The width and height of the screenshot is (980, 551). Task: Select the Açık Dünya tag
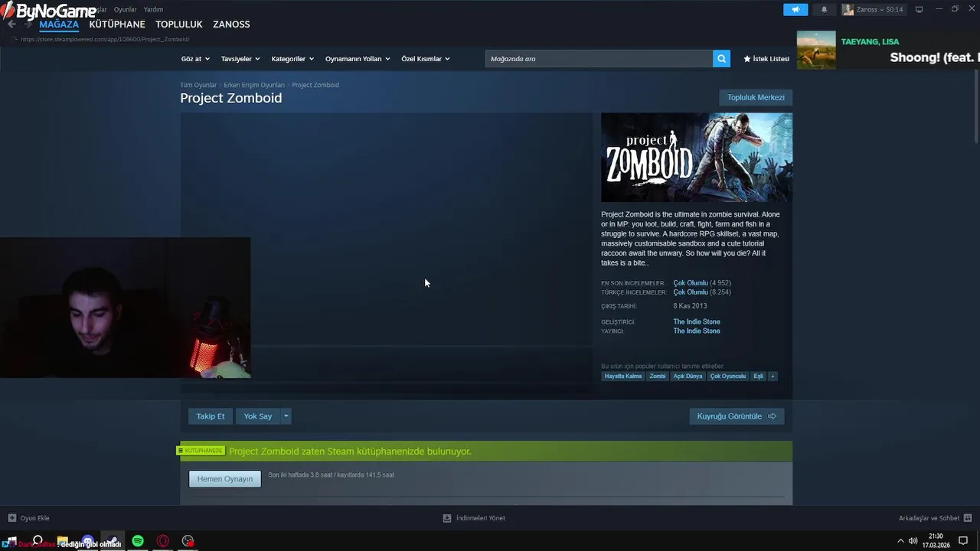[688, 377]
